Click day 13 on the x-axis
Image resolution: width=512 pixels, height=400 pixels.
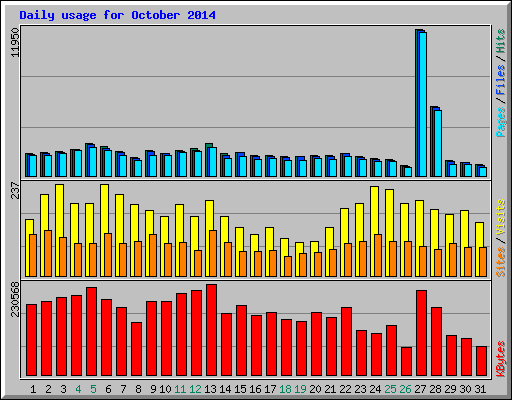210,389
